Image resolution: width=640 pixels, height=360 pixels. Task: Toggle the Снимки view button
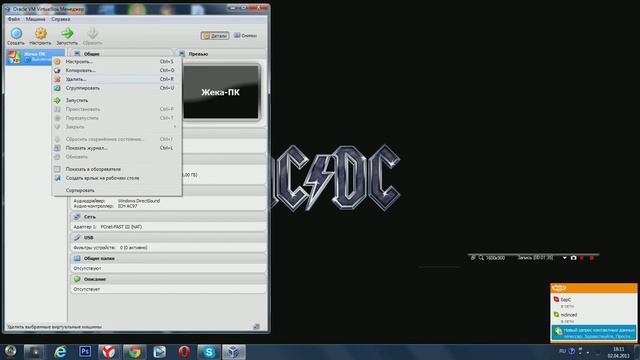coord(245,36)
